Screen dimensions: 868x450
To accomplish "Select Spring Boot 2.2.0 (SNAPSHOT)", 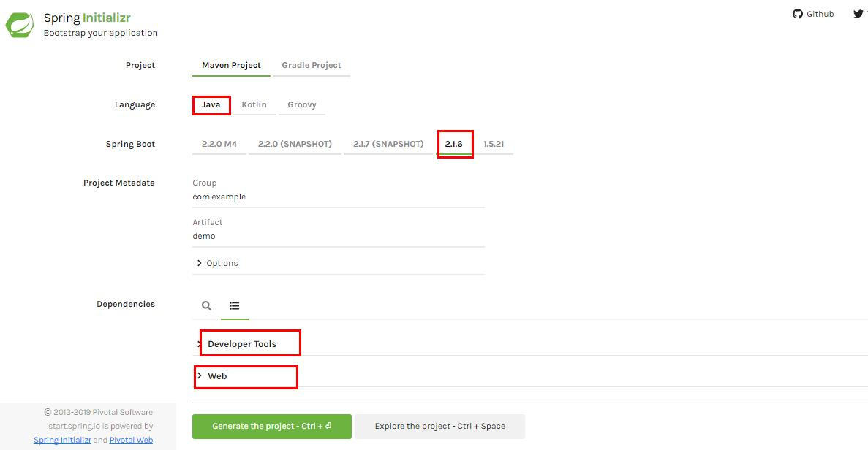I will point(295,144).
